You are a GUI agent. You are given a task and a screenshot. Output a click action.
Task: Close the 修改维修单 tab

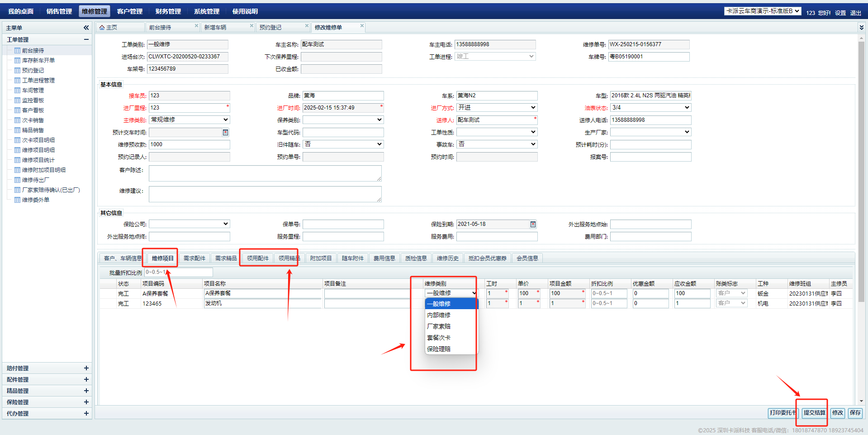362,26
